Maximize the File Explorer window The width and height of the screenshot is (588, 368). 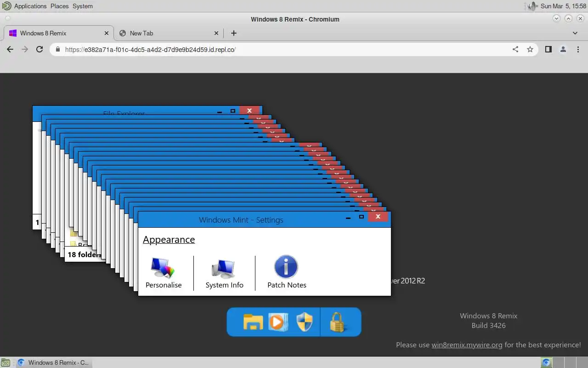tap(233, 111)
